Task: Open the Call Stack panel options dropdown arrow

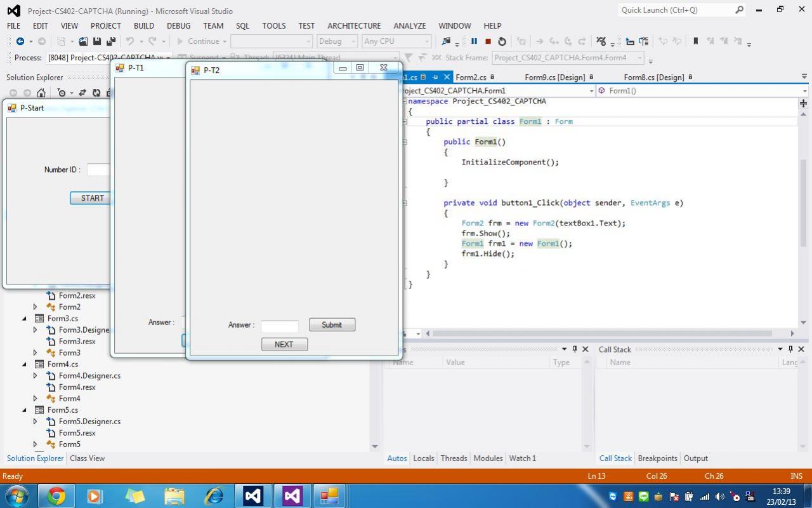Action: (x=780, y=349)
